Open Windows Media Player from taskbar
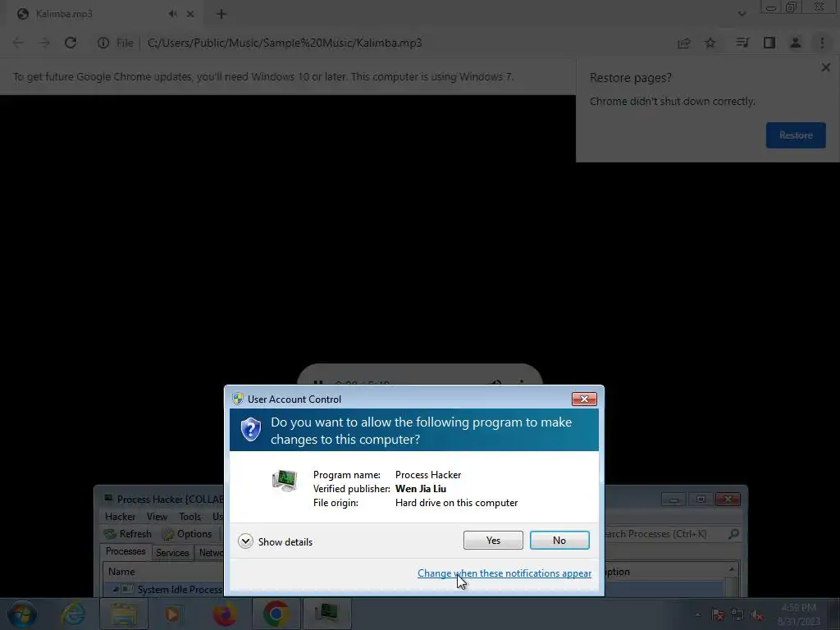Screen dimensions: 840x630 pyautogui.click(x=172, y=614)
